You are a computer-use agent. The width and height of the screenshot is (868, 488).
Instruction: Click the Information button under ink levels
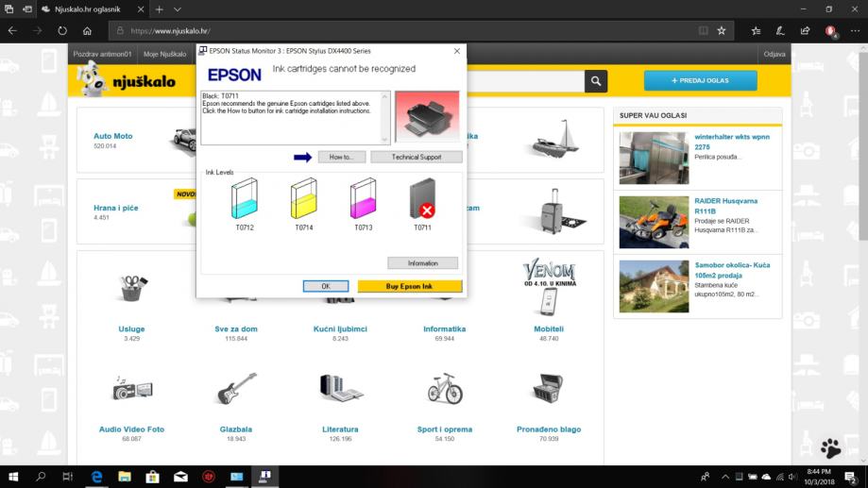422,263
